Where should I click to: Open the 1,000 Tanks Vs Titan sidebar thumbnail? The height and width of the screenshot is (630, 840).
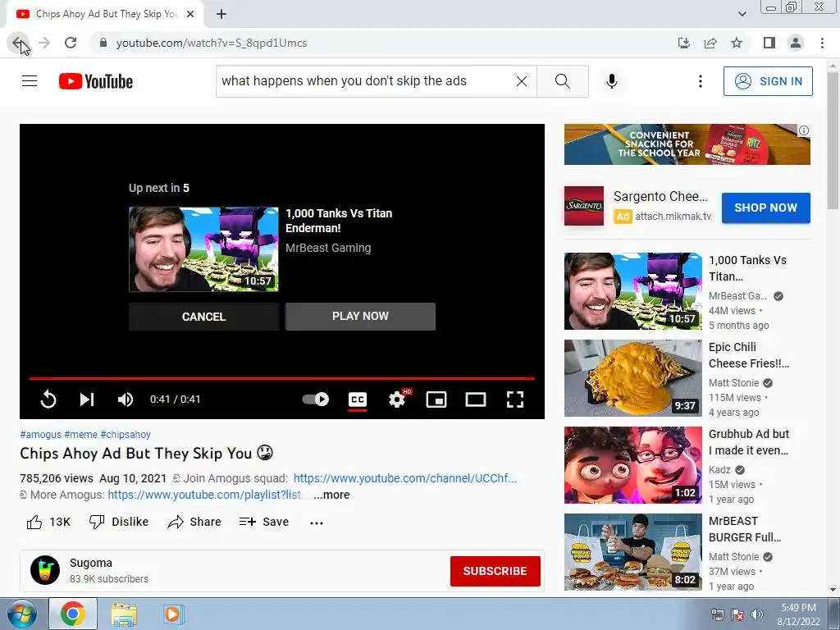coord(632,291)
